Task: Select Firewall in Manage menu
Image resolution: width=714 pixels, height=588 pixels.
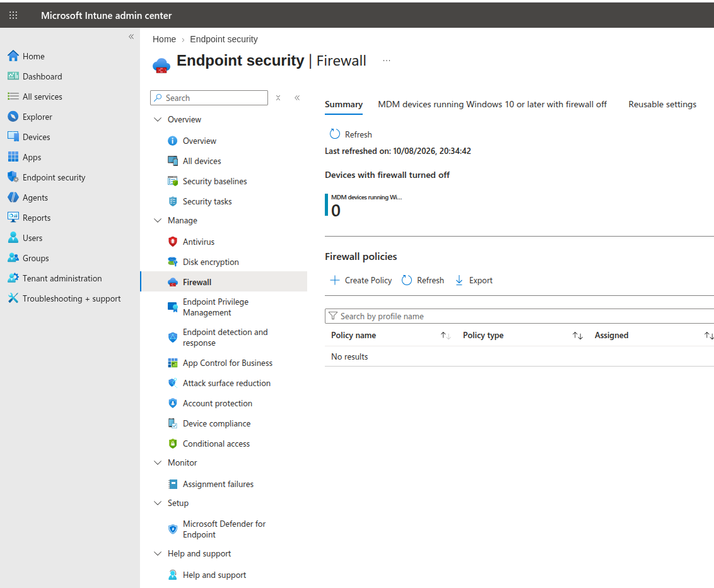Action: point(224,282)
